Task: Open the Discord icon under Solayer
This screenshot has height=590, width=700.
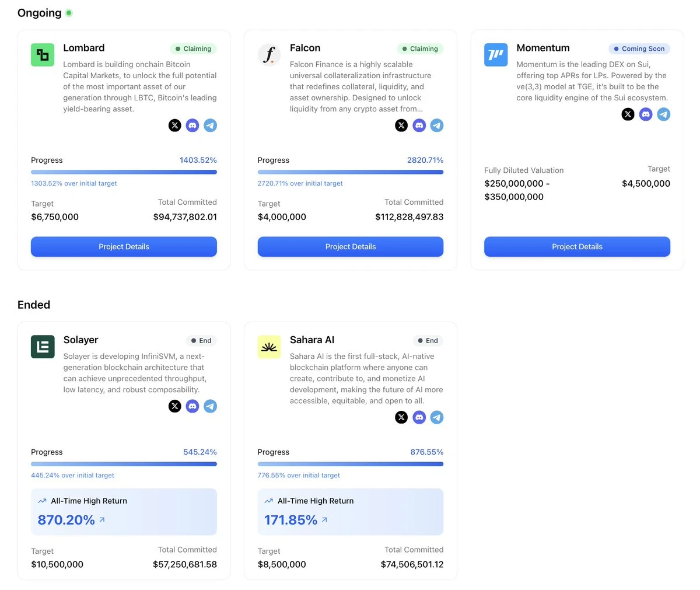Action: pyautogui.click(x=192, y=406)
